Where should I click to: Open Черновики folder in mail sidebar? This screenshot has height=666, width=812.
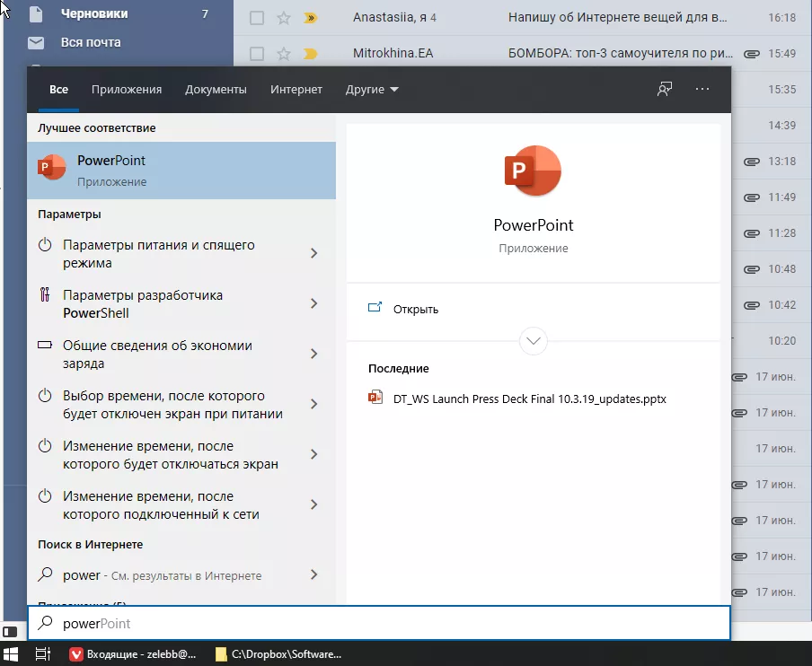tap(94, 14)
